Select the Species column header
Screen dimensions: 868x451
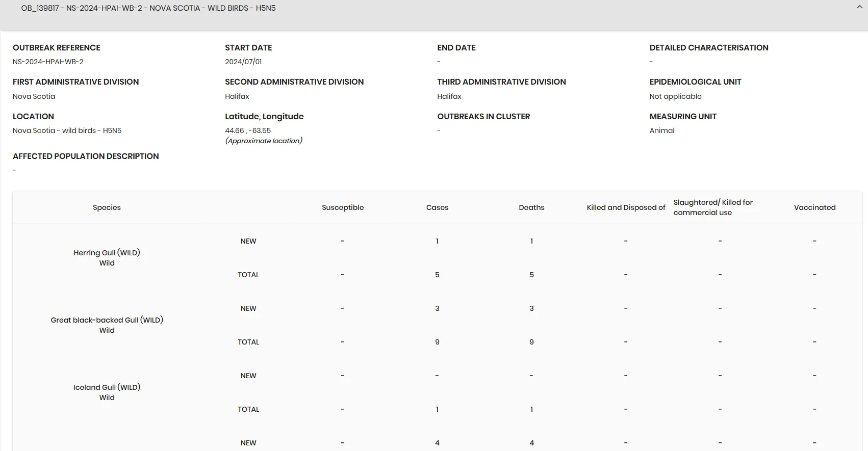pyautogui.click(x=107, y=207)
